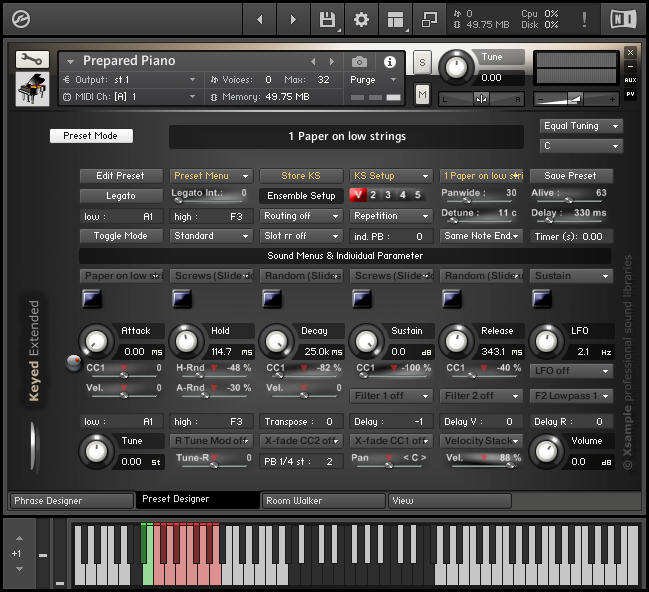Image resolution: width=649 pixels, height=592 pixels.
Task: Toggle the Toggle Mode button
Action: click(121, 236)
